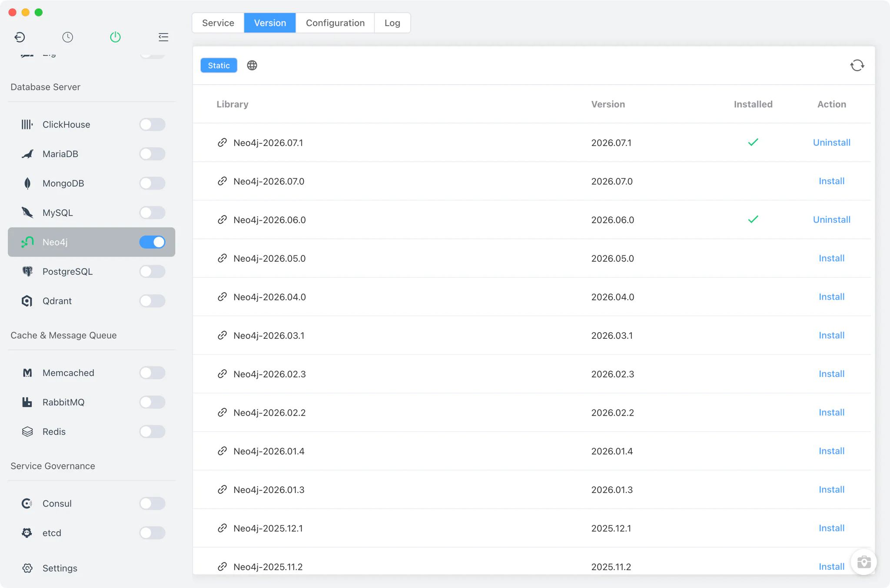Install Neo4j-2026.02.3
The width and height of the screenshot is (890, 588).
click(831, 374)
